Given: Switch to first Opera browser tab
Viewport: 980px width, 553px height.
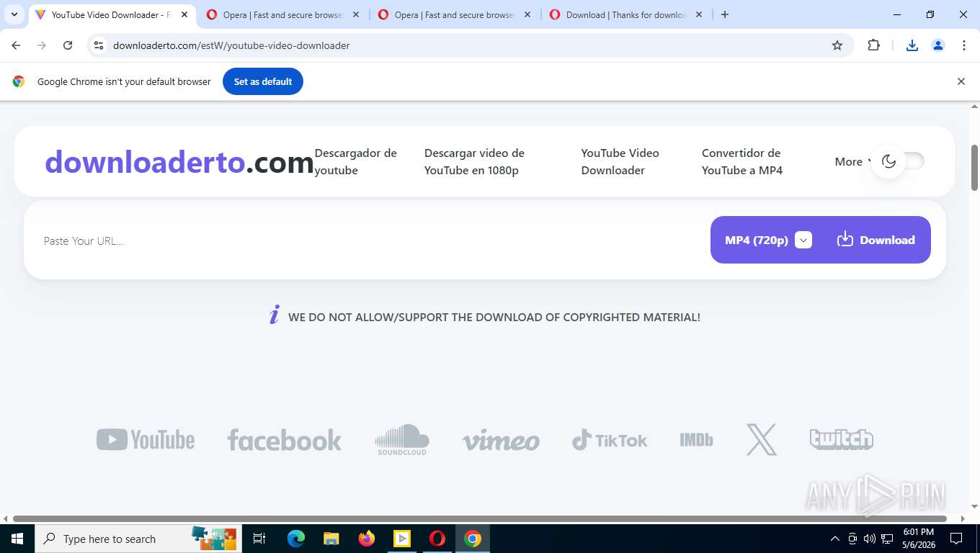Looking at the screenshot, I should [x=282, y=14].
